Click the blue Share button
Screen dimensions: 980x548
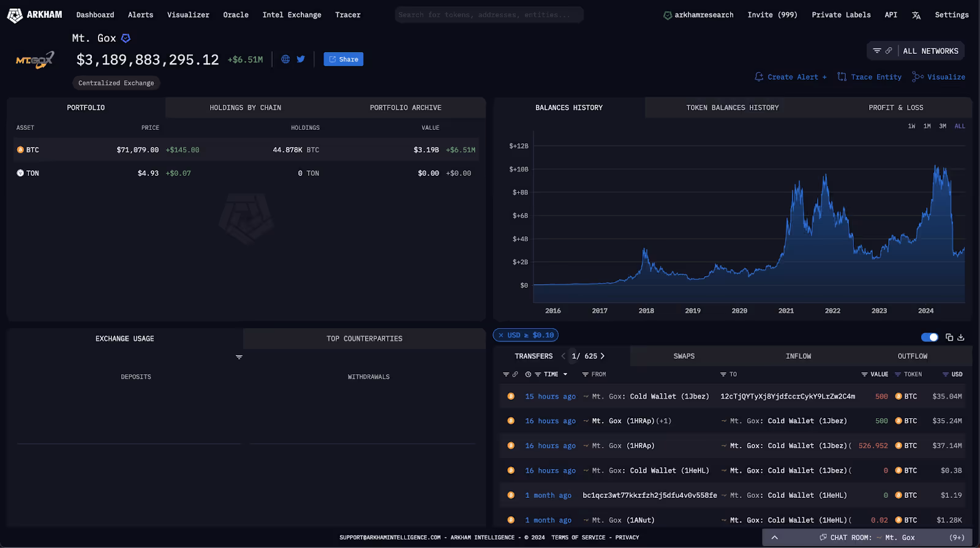(x=344, y=59)
